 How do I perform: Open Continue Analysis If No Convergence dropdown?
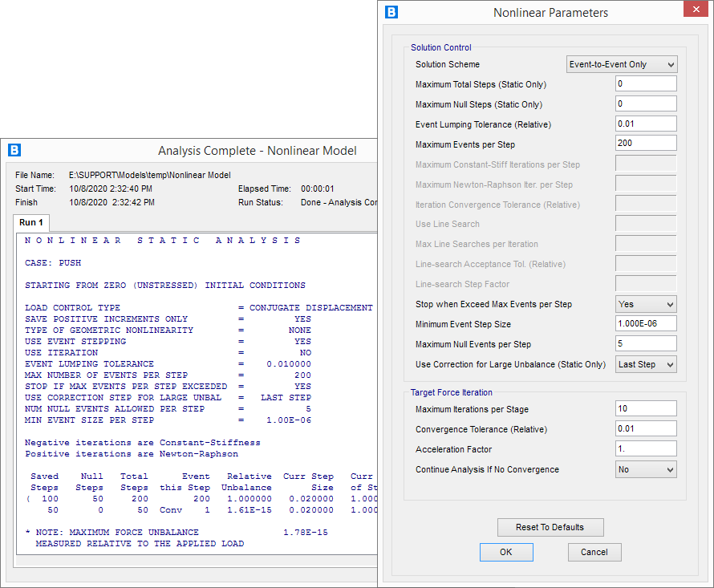[x=646, y=469]
